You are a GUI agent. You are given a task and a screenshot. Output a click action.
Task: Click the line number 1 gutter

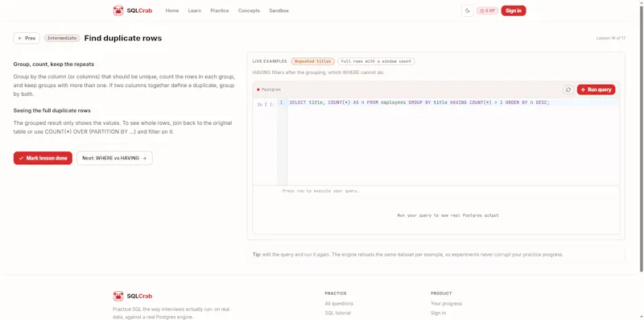[281, 103]
